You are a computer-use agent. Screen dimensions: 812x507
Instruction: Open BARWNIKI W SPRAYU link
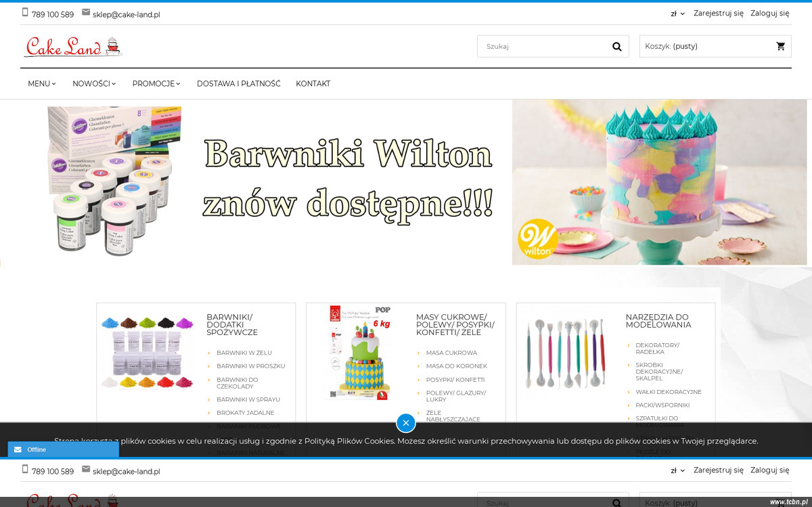click(248, 400)
